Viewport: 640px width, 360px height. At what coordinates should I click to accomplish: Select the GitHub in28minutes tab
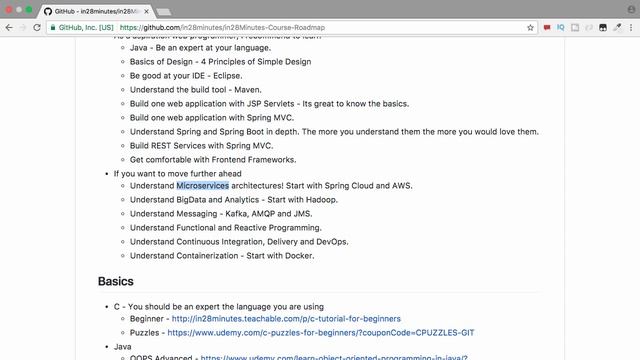95,11
